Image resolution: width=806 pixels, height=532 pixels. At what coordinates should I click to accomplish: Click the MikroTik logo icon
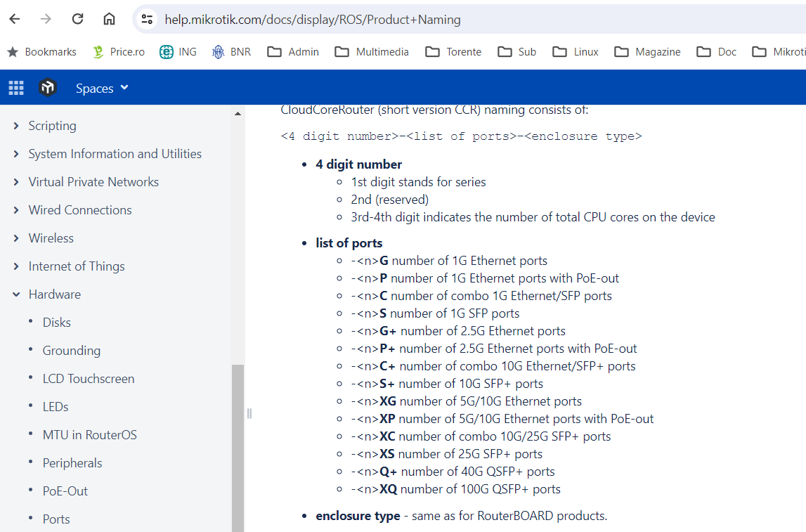click(47, 88)
